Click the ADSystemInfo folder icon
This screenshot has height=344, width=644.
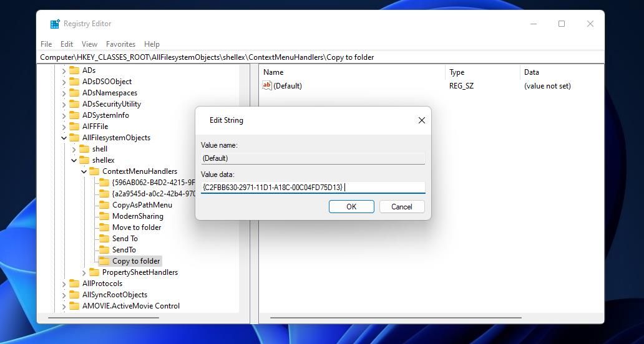[x=74, y=115]
